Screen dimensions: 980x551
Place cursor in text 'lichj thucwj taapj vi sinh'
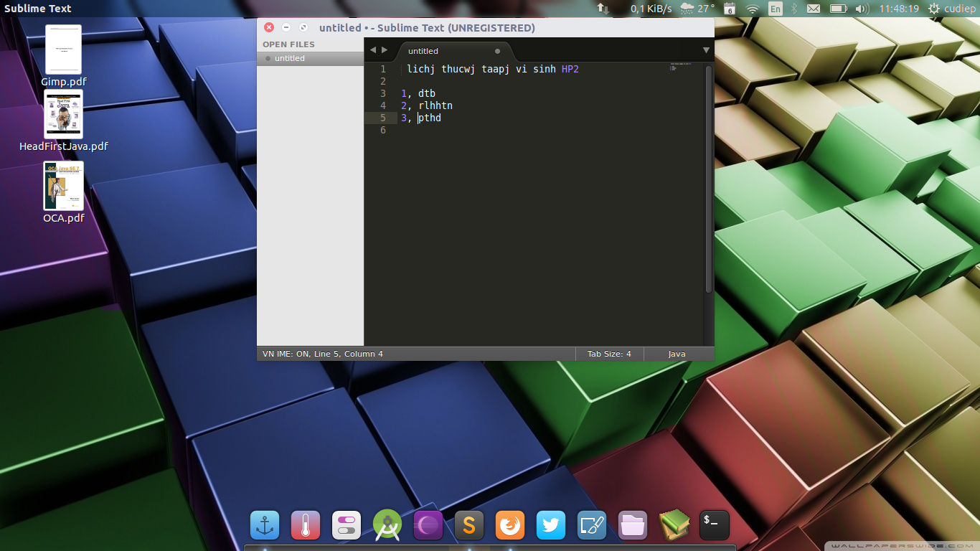tap(481, 69)
